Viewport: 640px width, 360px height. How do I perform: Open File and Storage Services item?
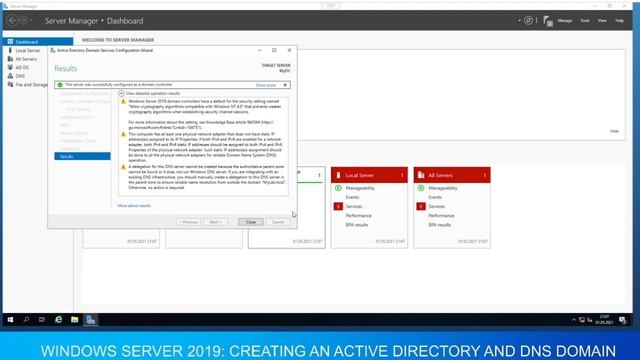tap(31, 84)
